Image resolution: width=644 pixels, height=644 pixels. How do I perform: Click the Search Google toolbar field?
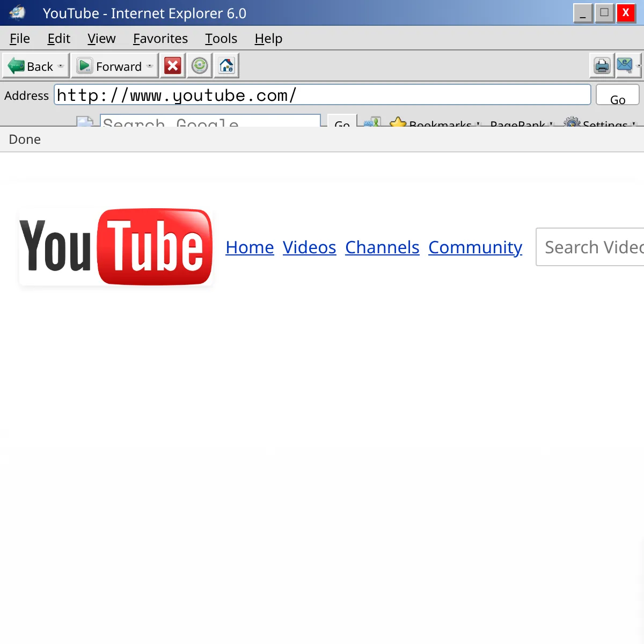click(x=210, y=121)
